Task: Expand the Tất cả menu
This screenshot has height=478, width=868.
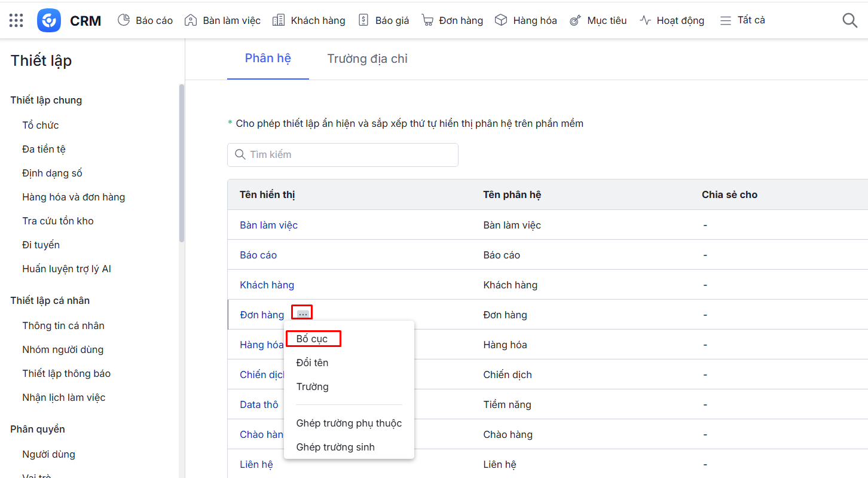Action: (742, 20)
